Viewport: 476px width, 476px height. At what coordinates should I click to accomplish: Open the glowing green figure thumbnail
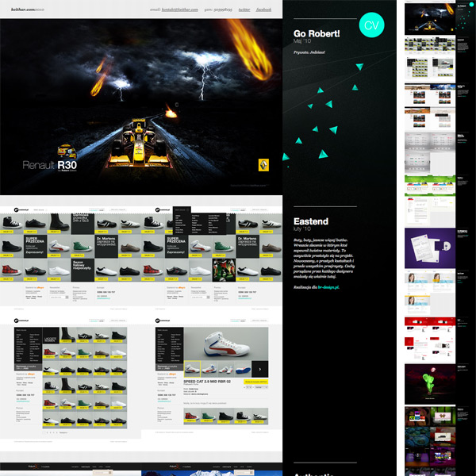pos(430,384)
